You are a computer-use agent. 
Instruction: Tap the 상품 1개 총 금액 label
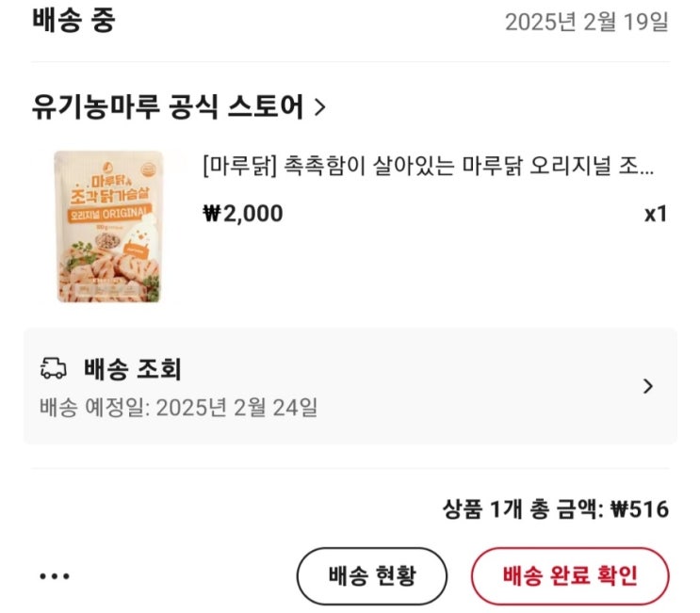click(x=521, y=509)
